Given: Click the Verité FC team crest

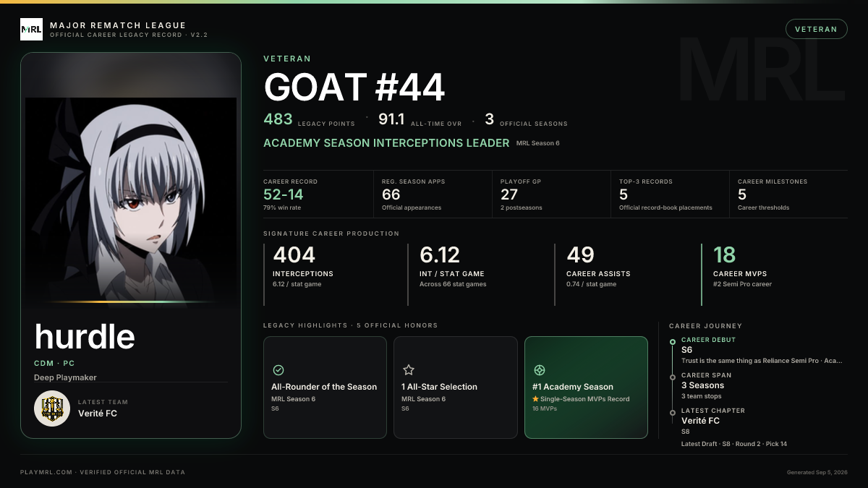Looking at the screenshot, I should pos(52,408).
